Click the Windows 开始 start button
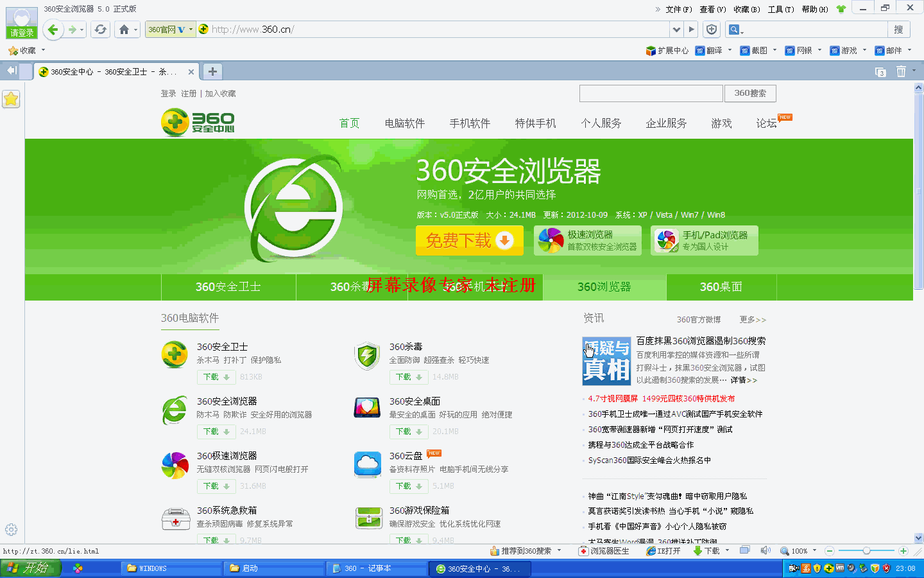The width and height of the screenshot is (924, 578). tap(30, 568)
